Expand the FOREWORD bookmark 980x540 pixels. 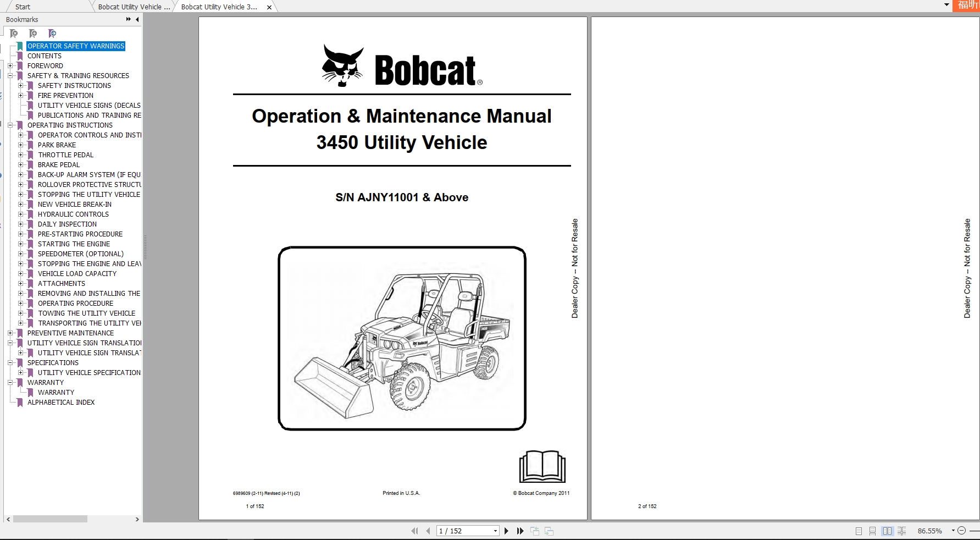10,66
